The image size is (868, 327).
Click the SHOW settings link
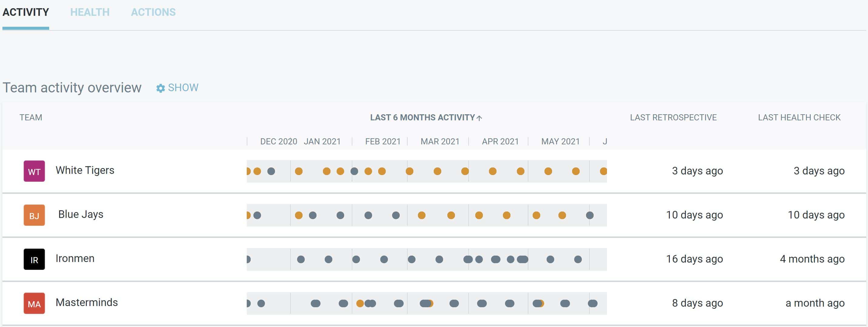[183, 88]
